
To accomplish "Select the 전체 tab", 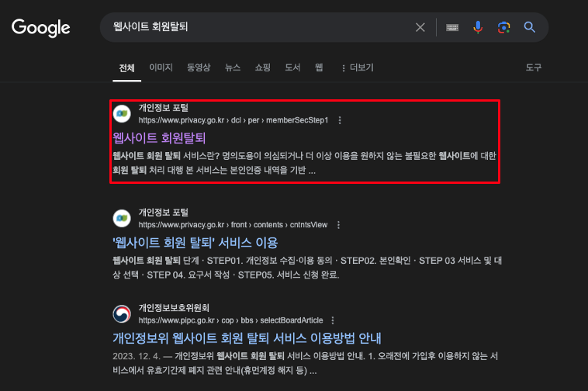I will coord(126,67).
